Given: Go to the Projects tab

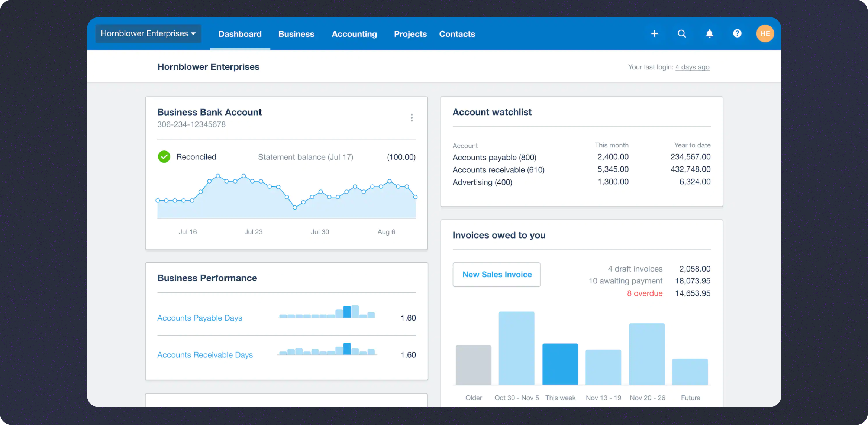Looking at the screenshot, I should [410, 34].
